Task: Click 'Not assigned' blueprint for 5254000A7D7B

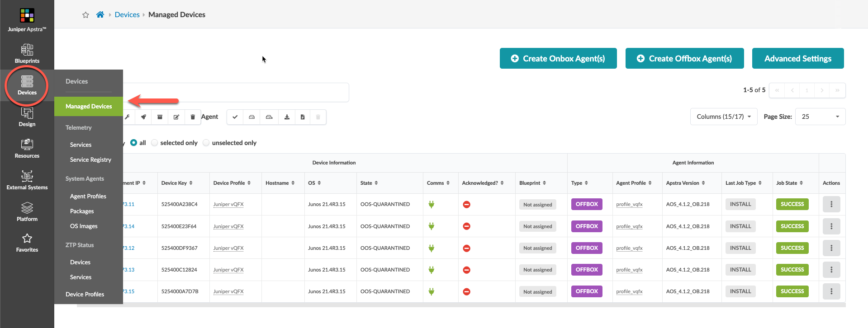Action: pos(537,292)
